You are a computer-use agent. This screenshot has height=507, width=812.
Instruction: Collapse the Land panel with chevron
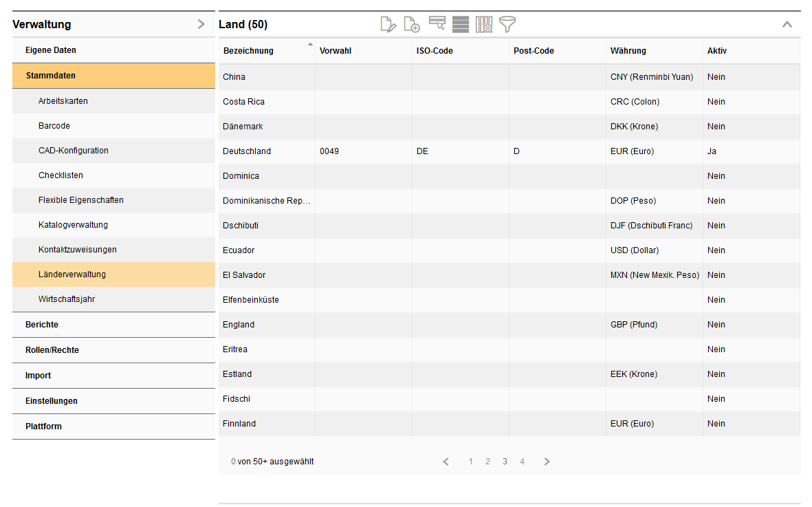coord(787,25)
